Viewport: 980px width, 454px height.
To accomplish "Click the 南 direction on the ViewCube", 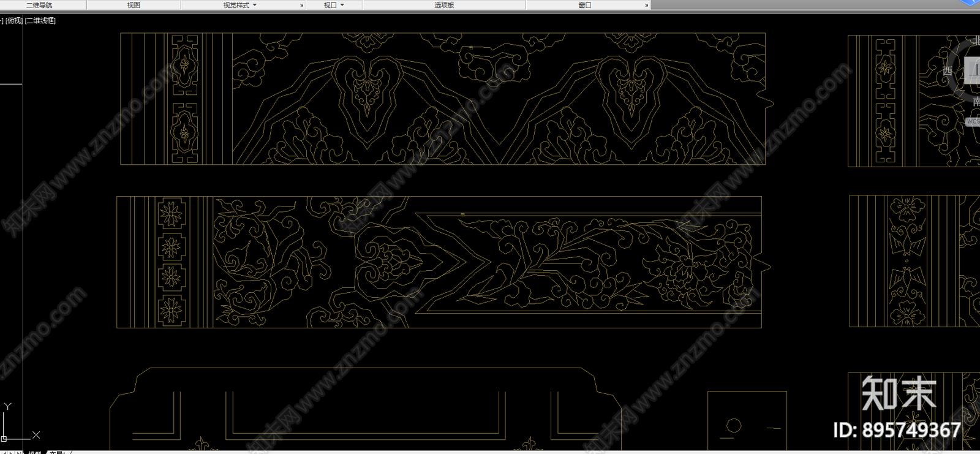I will click(976, 102).
